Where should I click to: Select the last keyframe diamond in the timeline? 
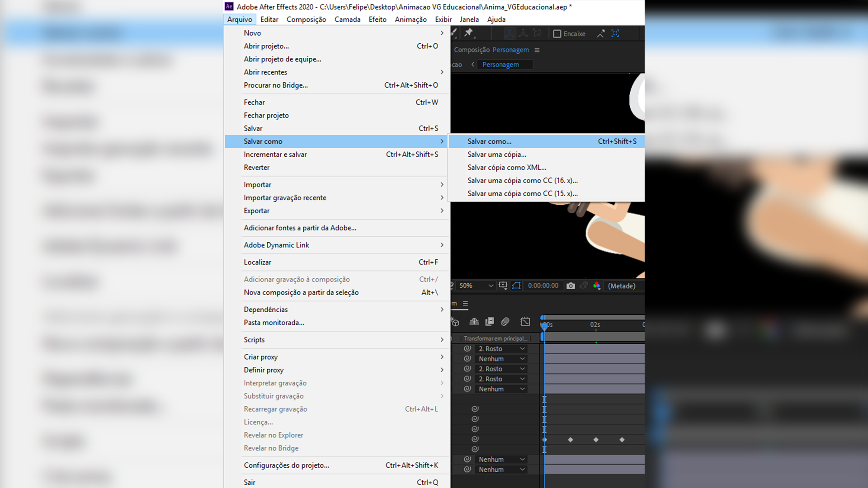(x=622, y=440)
